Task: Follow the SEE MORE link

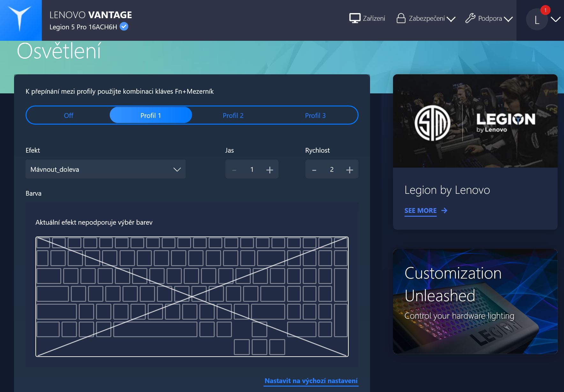Action: point(420,211)
